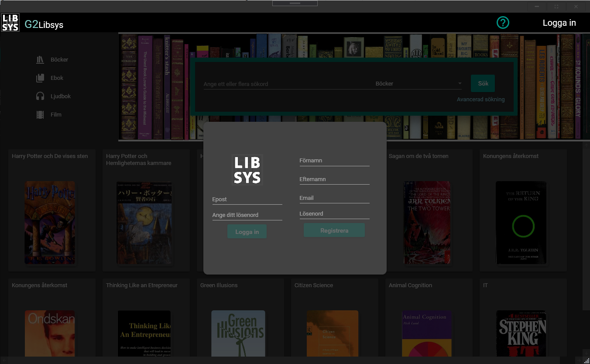
Task: Open the help question mark icon
Action: coord(503,23)
